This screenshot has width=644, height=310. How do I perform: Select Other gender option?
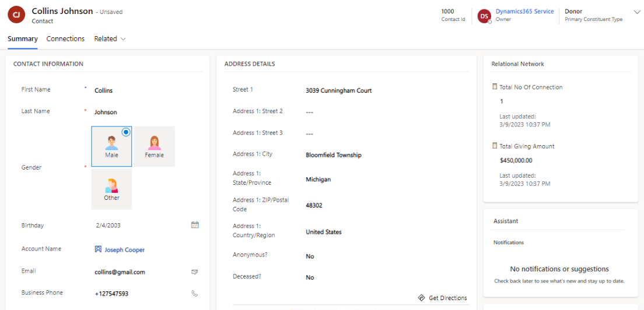[x=111, y=189]
